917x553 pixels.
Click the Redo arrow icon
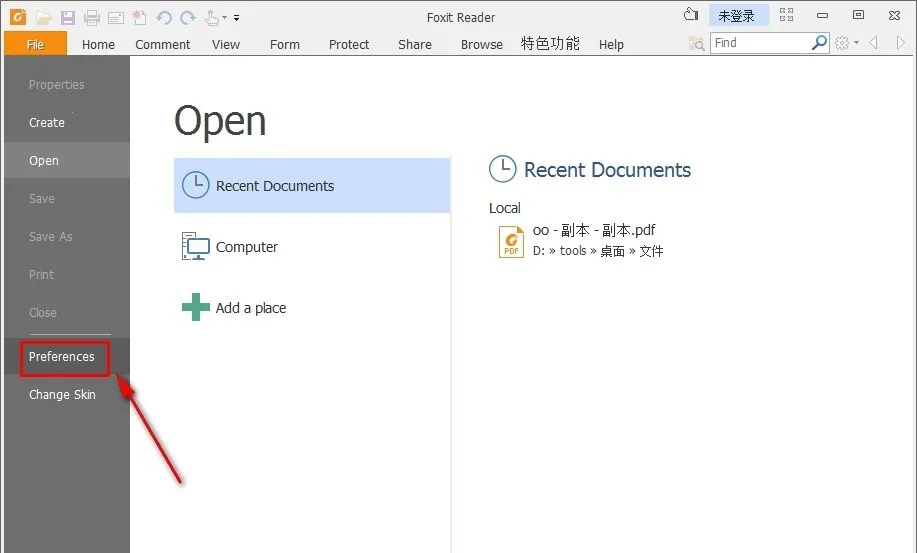(x=188, y=18)
